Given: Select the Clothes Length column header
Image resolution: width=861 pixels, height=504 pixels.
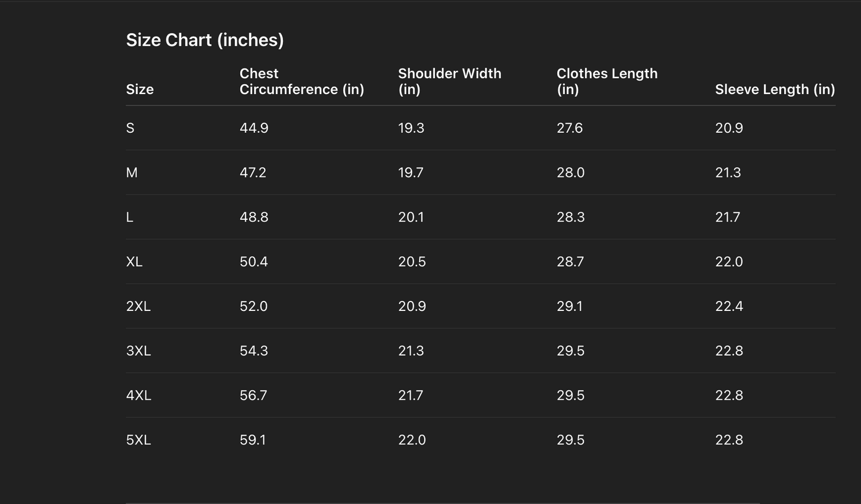Looking at the screenshot, I should [x=607, y=82].
